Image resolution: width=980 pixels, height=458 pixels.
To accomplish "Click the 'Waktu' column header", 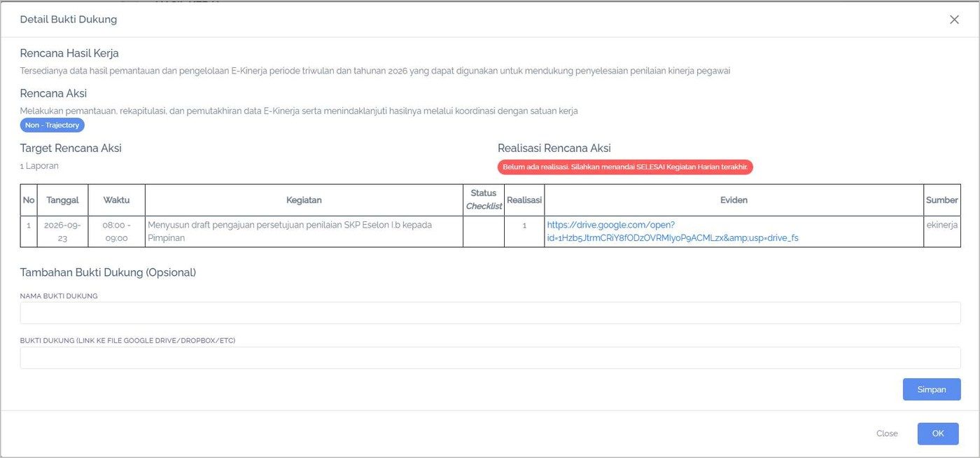I will (x=117, y=200).
